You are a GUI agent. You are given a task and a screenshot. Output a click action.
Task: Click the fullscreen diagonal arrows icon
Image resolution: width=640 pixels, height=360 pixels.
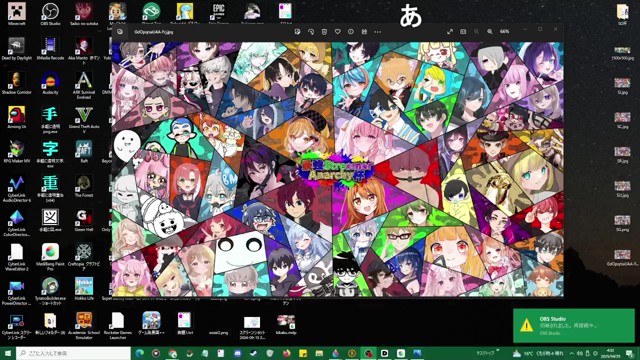(x=450, y=31)
